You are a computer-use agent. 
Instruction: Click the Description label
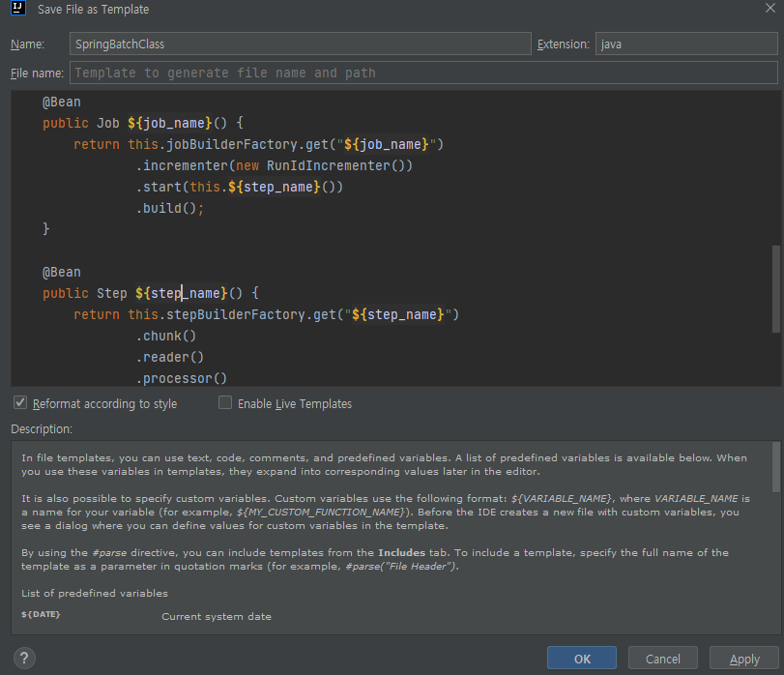[42, 429]
